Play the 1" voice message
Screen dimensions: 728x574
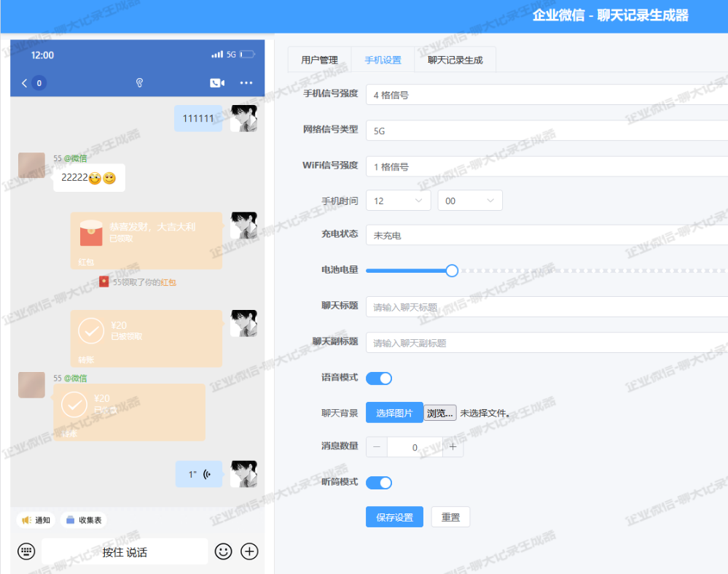199,474
